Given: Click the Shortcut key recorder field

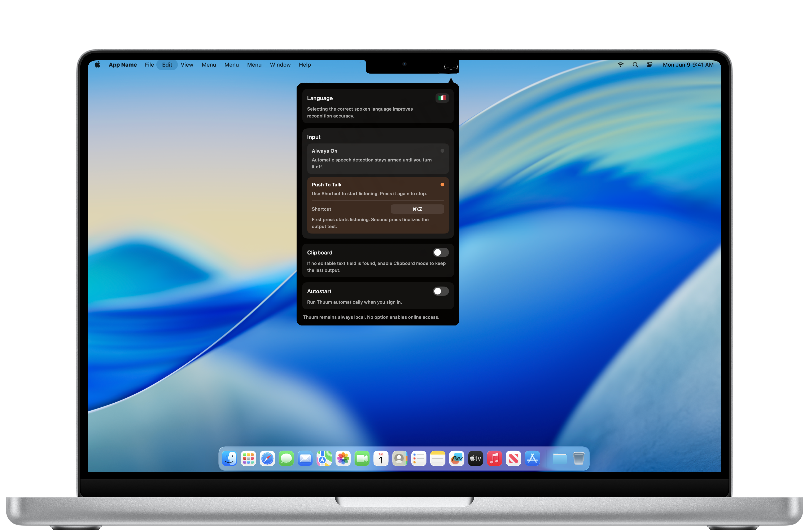Looking at the screenshot, I should 417,209.
